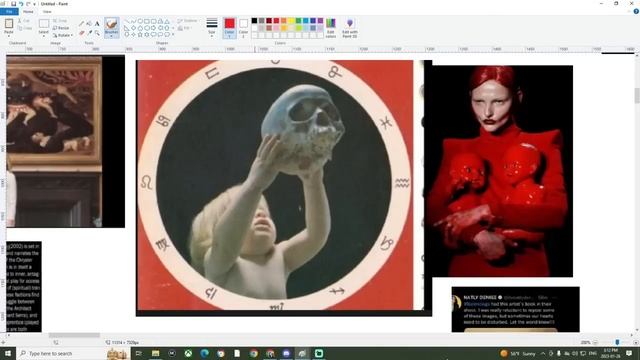Pick black from the color palette

[x=254, y=21]
